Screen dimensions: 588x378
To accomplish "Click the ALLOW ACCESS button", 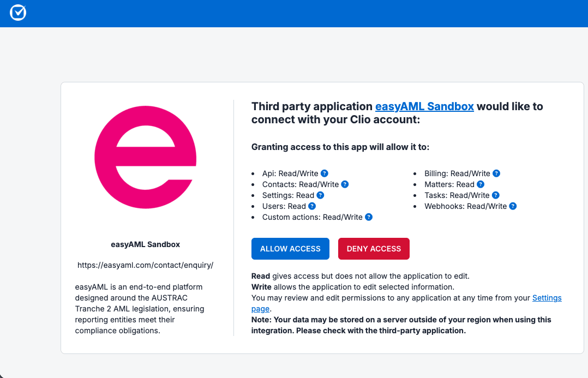I will (x=290, y=249).
